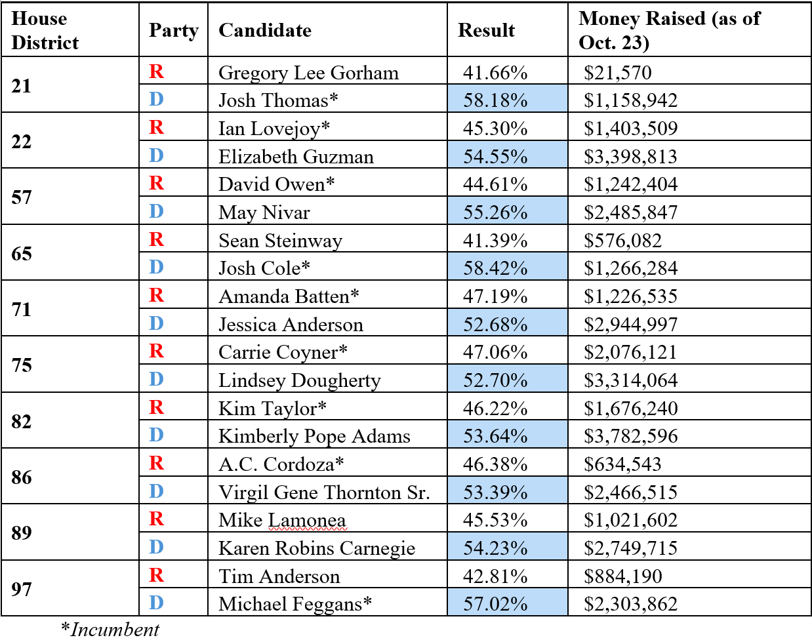Click the Candidate column header
The image size is (812, 644).
[x=265, y=30]
